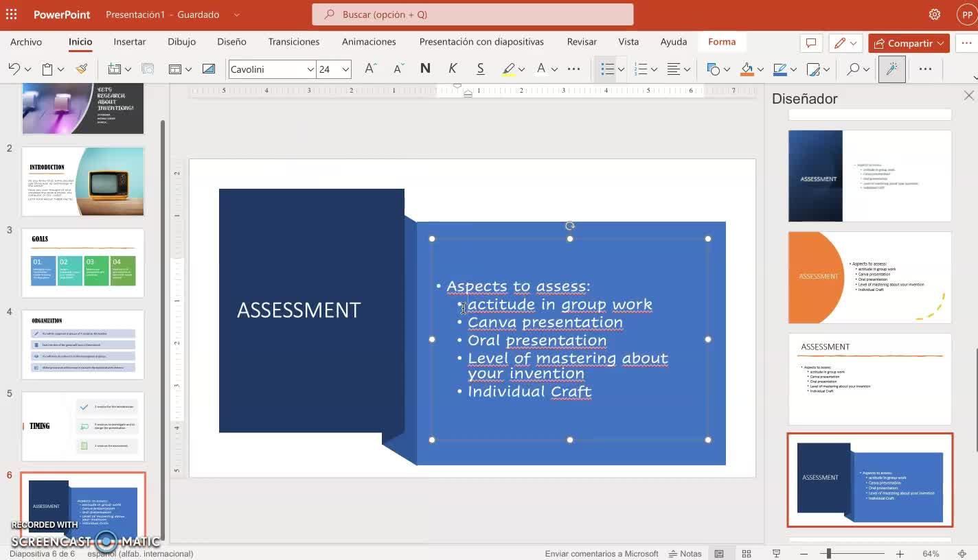Expand the shape fill color arrow
Image resolution: width=978 pixels, height=560 pixels.
[x=760, y=69]
